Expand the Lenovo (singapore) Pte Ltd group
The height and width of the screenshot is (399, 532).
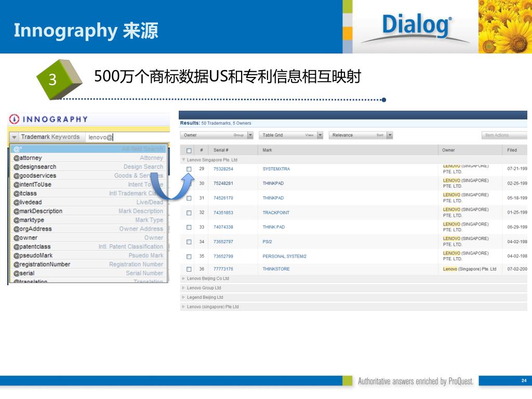pos(183,307)
